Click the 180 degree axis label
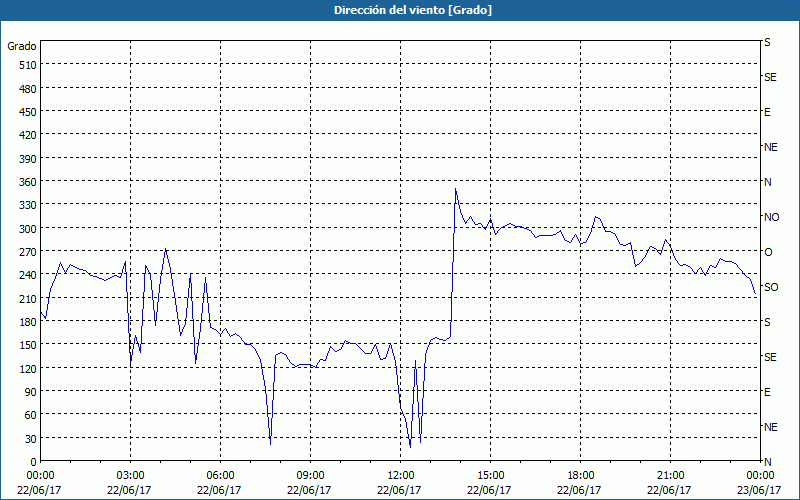This screenshot has width=800, height=500. pos(28,322)
